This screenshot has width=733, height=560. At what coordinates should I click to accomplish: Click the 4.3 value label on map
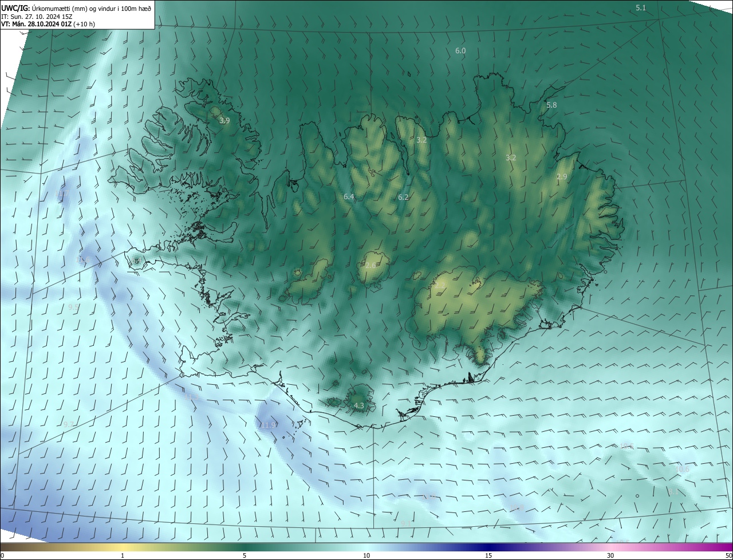359,406
